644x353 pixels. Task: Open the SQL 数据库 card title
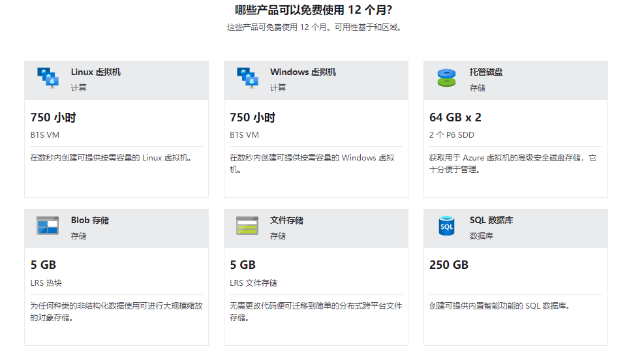tap(491, 221)
